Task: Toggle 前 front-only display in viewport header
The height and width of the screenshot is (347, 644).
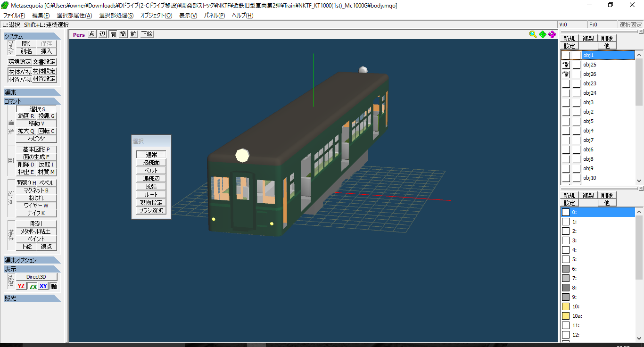Action: coord(133,34)
